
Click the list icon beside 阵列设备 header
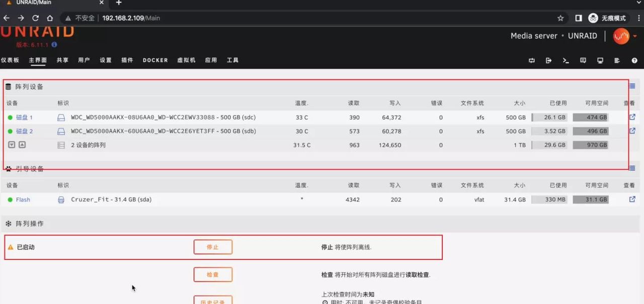tap(632, 86)
